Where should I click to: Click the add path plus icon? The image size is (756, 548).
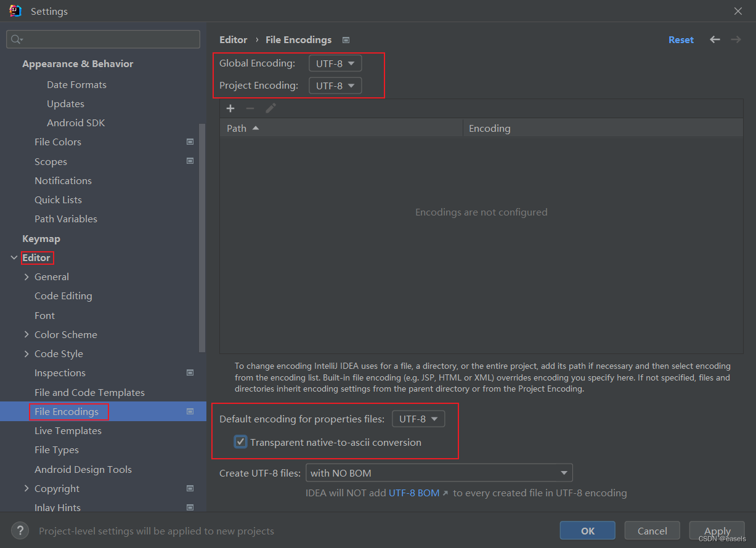click(230, 108)
